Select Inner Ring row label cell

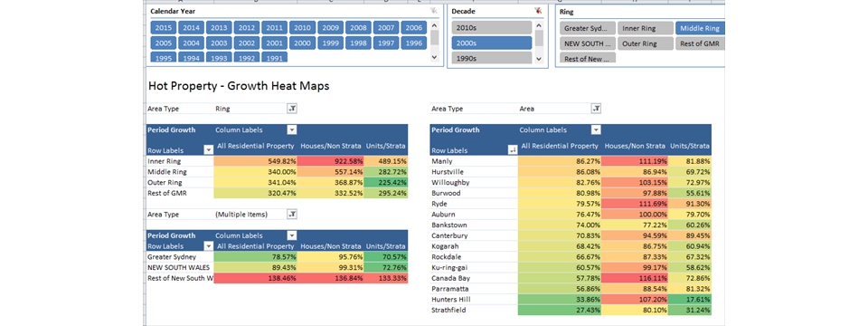pos(180,161)
